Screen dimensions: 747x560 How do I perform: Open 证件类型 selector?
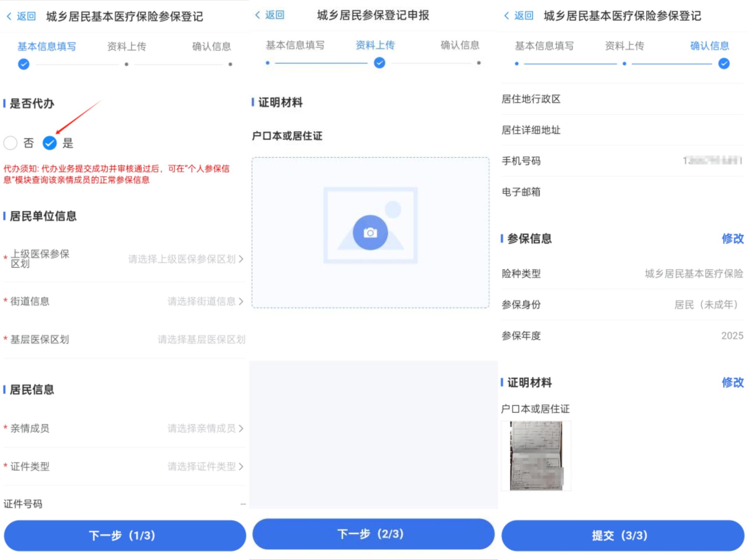tap(205, 466)
